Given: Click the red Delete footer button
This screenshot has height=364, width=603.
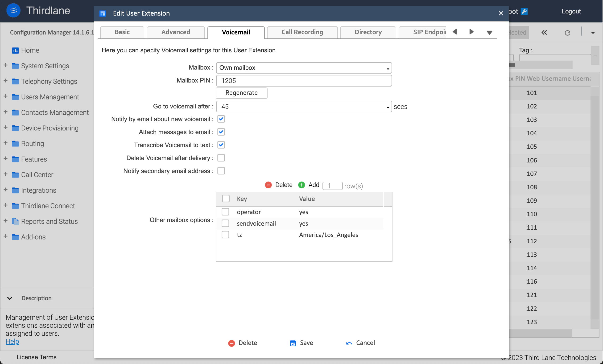Looking at the screenshot, I should pyautogui.click(x=242, y=343).
